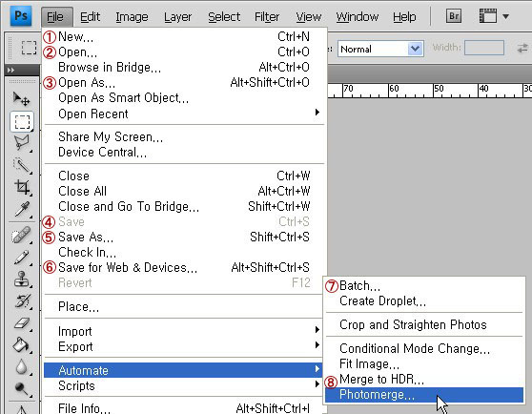This screenshot has height=414, width=532.
Task: Choose Create Droplet...
Action: tap(424, 301)
